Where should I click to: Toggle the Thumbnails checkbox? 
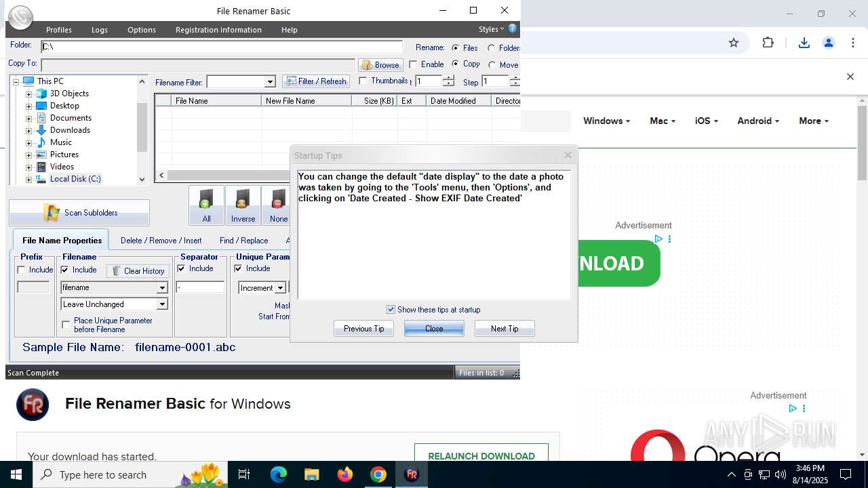pyautogui.click(x=363, y=81)
